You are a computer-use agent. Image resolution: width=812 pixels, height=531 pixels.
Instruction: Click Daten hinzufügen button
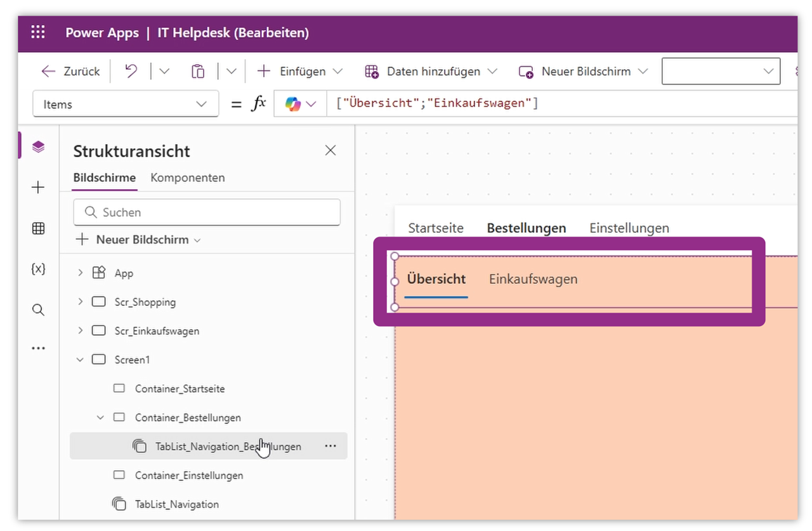click(x=432, y=71)
